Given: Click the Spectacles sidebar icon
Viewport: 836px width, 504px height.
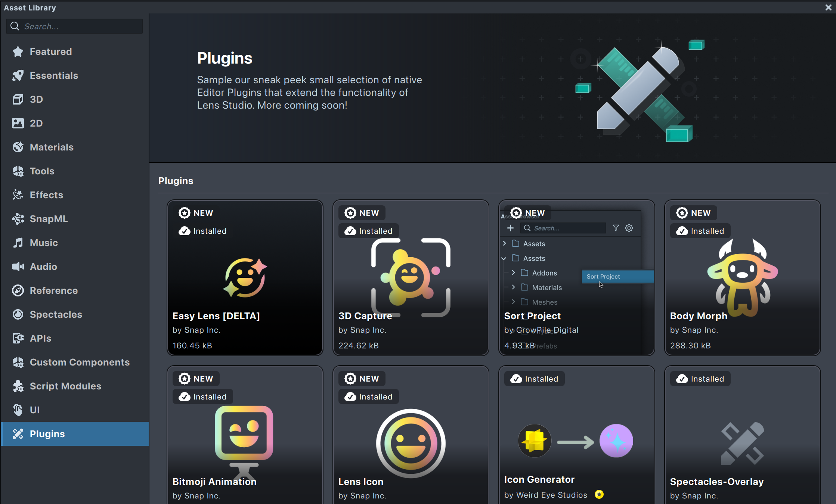Looking at the screenshot, I should [18, 314].
